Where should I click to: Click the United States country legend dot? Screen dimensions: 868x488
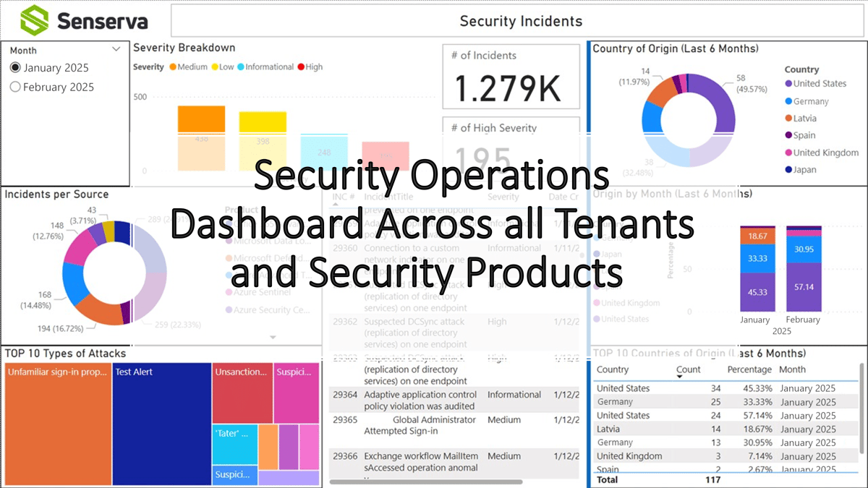[788, 84]
